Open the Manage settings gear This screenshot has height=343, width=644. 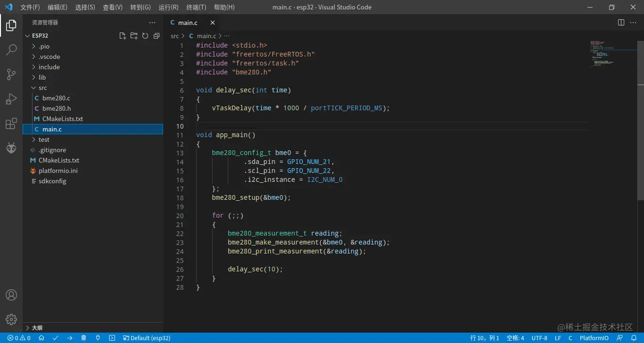11,319
